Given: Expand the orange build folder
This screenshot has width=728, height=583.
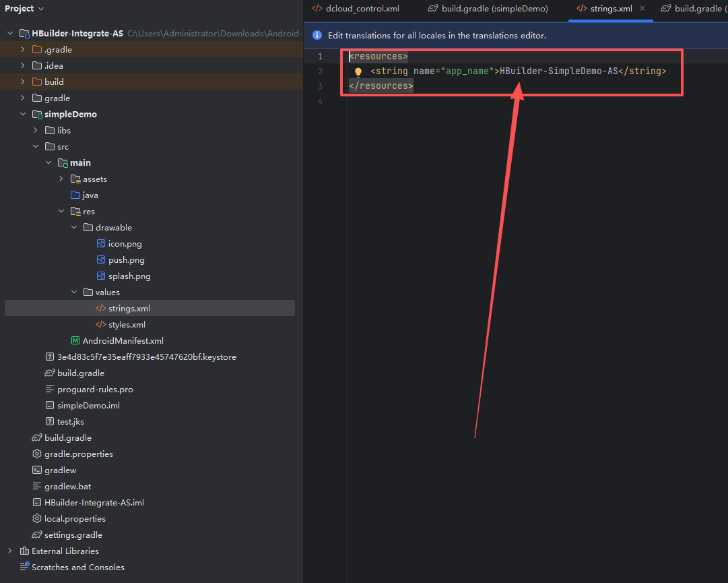Looking at the screenshot, I should coord(23,82).
